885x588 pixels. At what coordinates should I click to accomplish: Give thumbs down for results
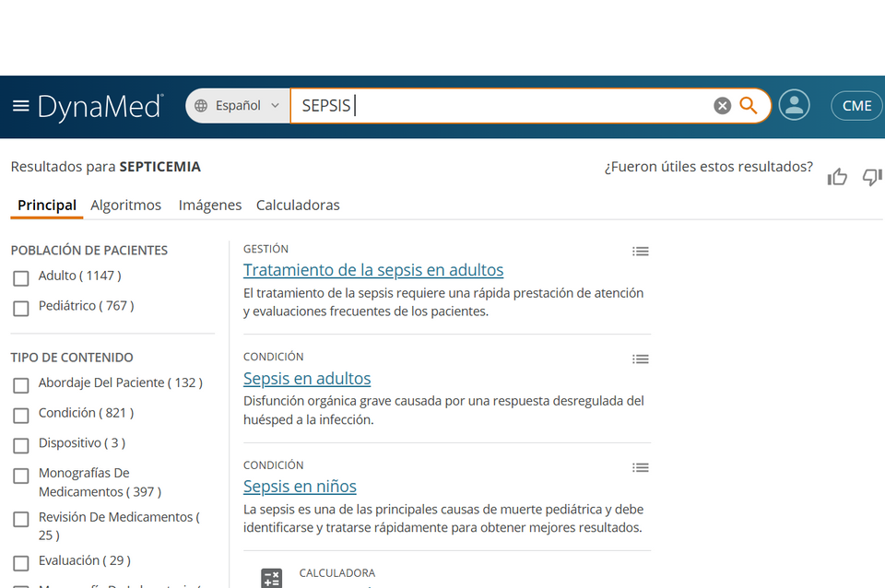871,177
